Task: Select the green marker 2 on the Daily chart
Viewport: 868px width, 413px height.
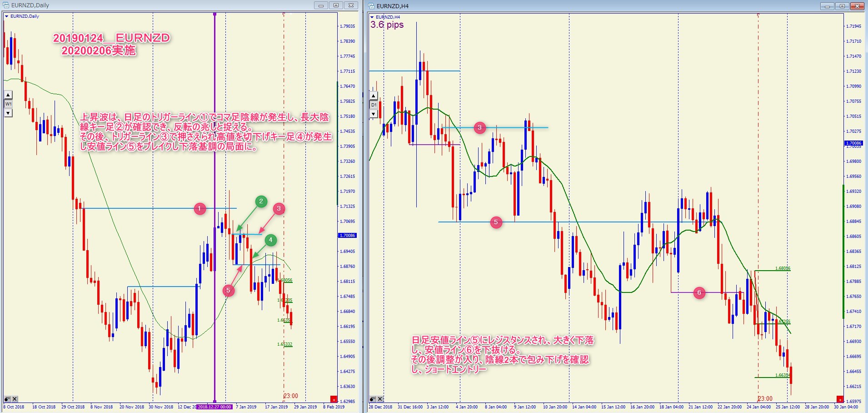Action: (261, 201)
